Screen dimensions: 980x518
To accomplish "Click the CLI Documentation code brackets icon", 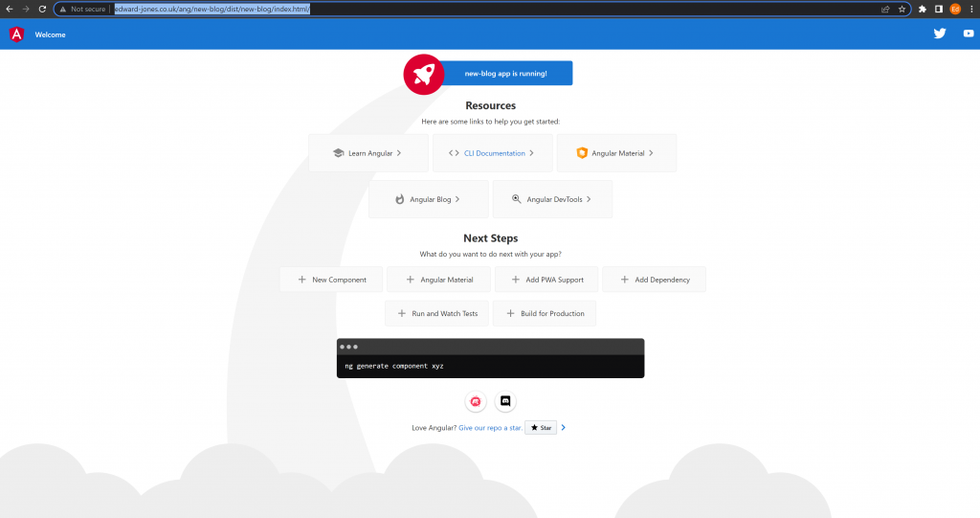I will coord(454,153).
